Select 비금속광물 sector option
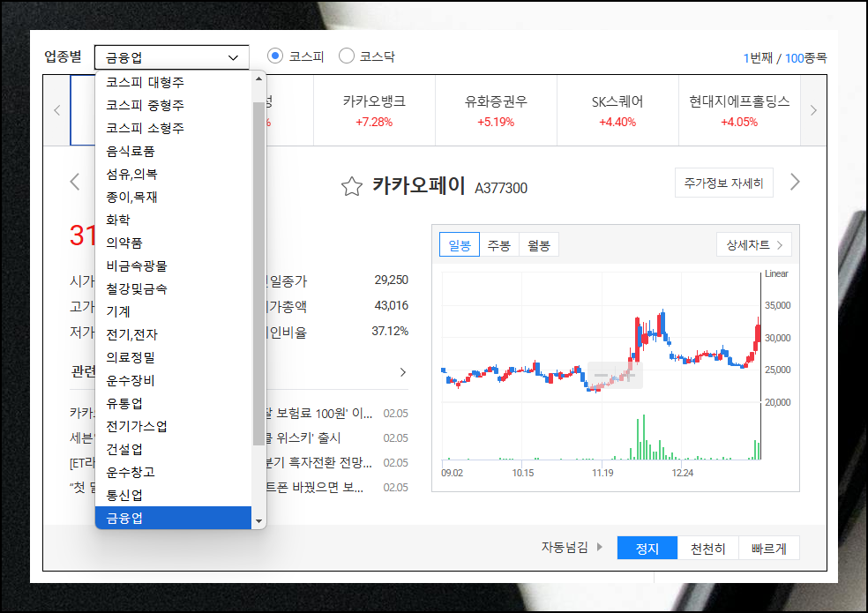Image resolution: width=868 pixels, height=613 pixels. (173, 265)
